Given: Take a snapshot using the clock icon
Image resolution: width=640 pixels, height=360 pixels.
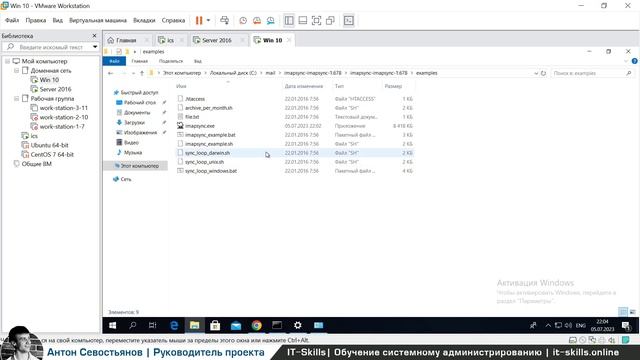Looking at the screenshot, I should pyautogui.click(x=243, y=20).
